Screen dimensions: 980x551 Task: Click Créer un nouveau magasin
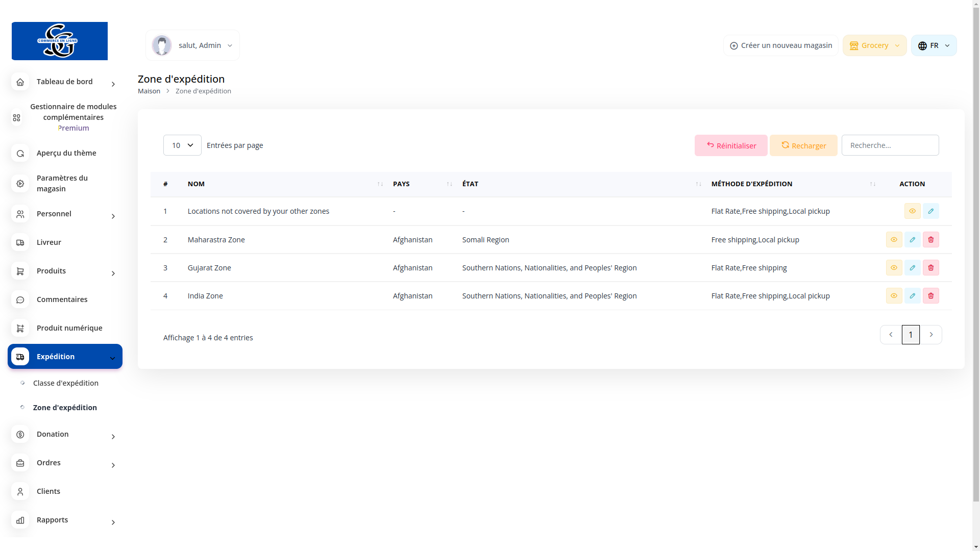780,45
